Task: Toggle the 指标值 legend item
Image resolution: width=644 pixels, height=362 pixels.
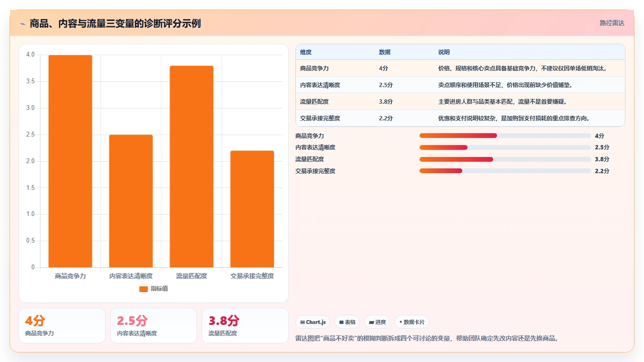Action: 153,289
